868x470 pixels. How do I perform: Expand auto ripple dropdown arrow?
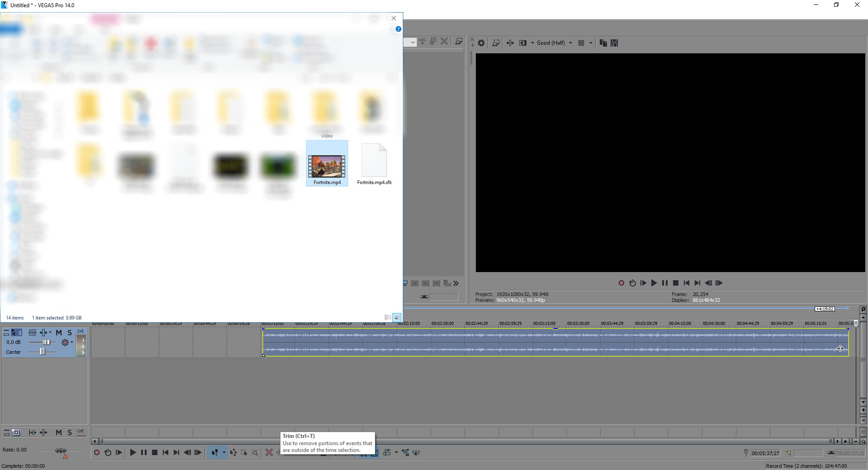(x=396, y=452)
